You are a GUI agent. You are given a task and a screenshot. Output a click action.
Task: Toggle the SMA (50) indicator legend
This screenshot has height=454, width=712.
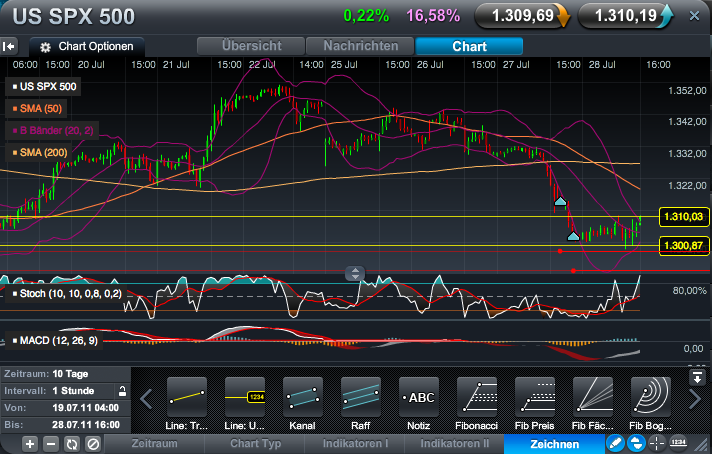coord(36,109)
